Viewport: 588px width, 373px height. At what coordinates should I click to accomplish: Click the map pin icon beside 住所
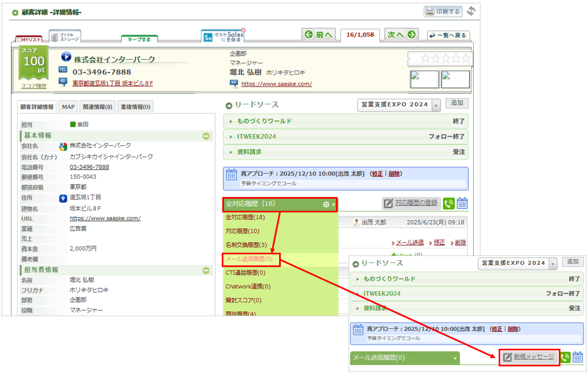pyautogui.click(x=63, y=198)
